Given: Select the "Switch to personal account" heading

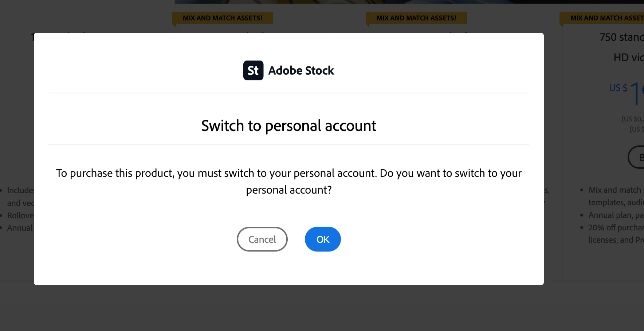Looking at the screenshot, I should tap(289, 126).
